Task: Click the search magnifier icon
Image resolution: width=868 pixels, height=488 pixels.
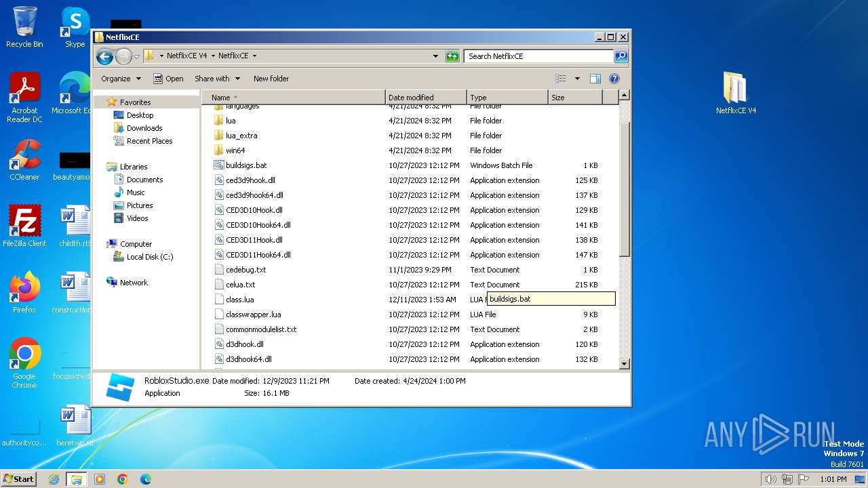Action: coord(621,56)
